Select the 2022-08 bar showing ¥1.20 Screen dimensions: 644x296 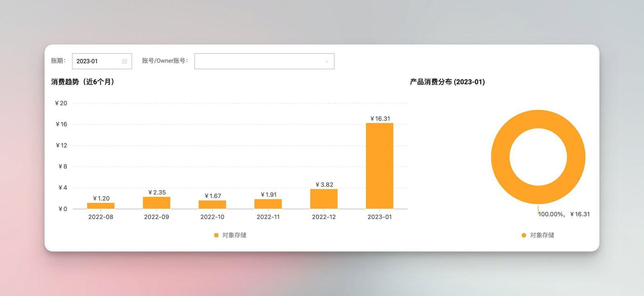[101, 206]
